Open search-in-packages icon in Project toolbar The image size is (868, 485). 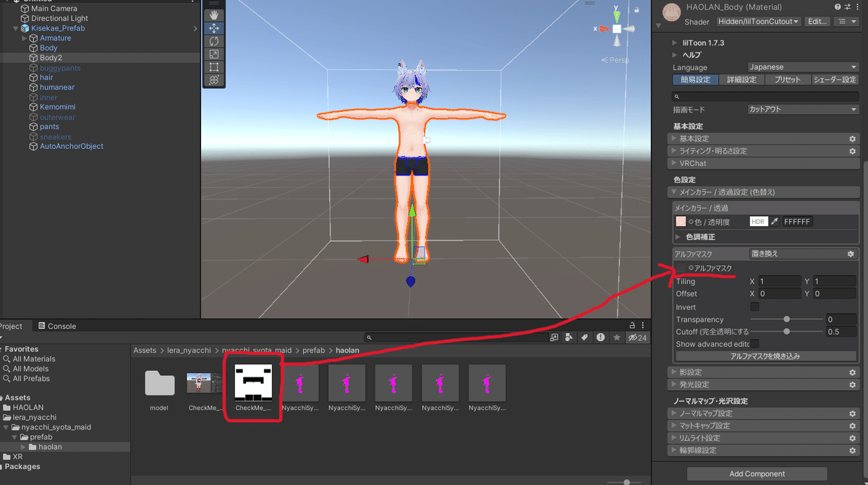click(x=554, y=338)
